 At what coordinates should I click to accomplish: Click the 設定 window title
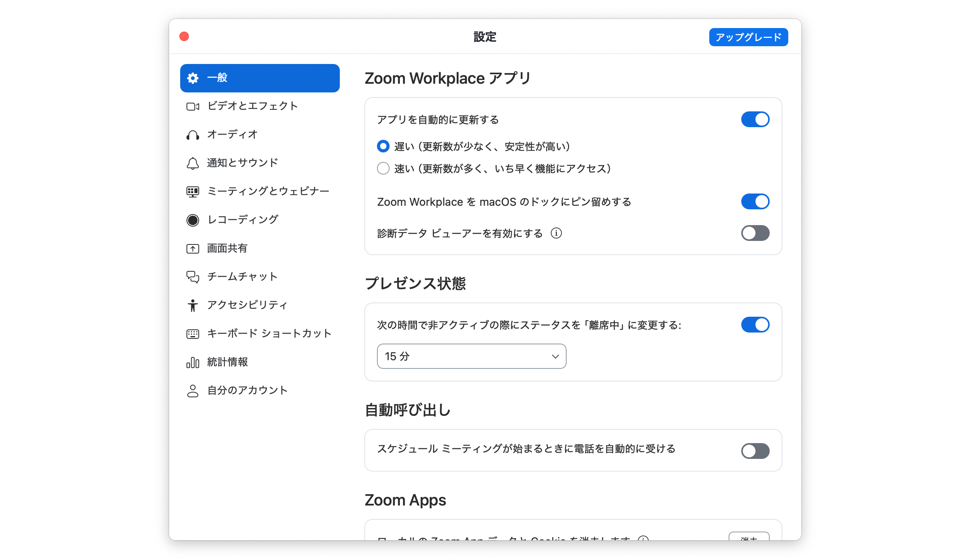(x=485, y=37)
